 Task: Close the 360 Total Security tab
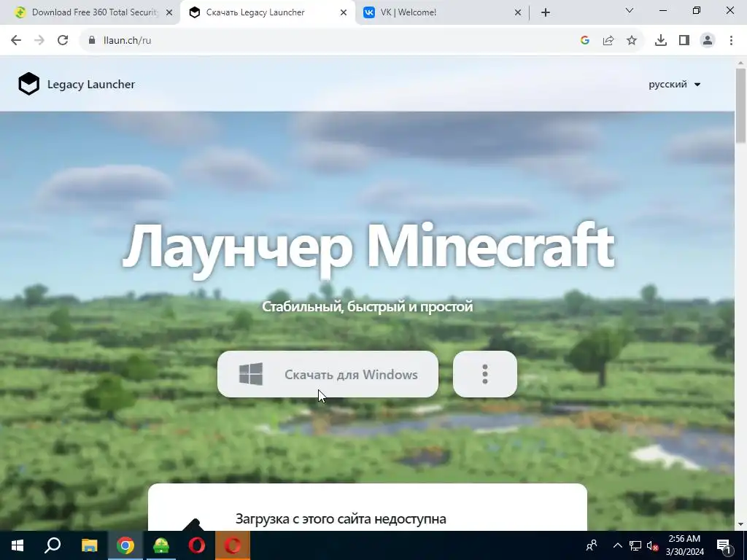tap(169, 13)
